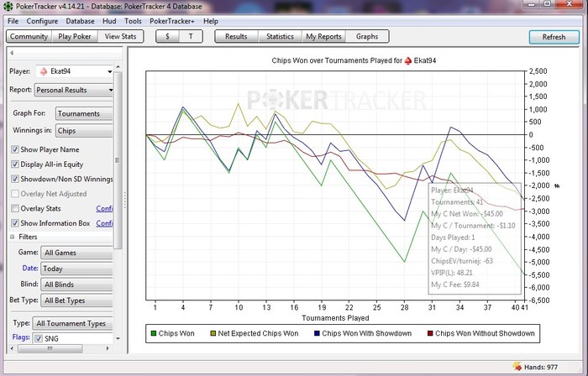Open the Tools menu
Screen dimensions: 588x376
(x=133, y=21)
